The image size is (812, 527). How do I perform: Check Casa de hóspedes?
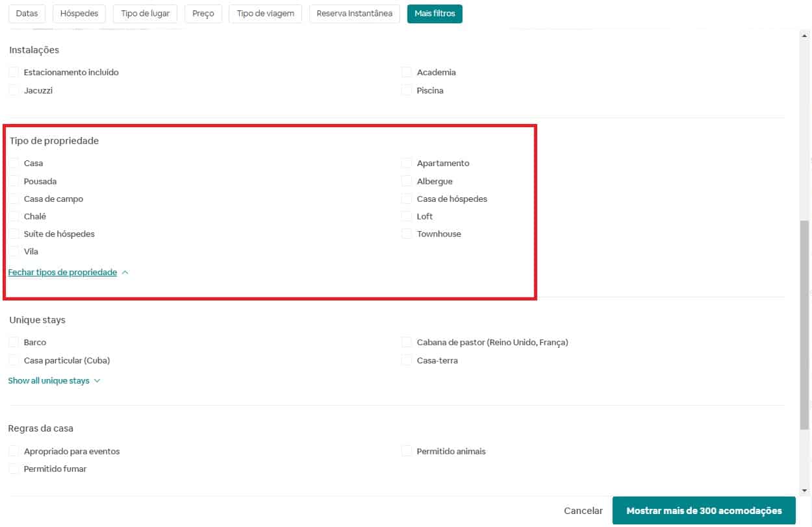[x=407, y=199]
